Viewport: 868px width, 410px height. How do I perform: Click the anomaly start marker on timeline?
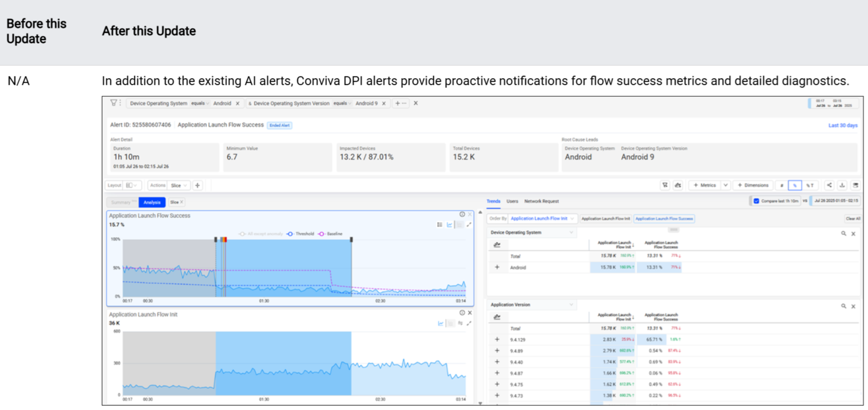pos(216,240)
